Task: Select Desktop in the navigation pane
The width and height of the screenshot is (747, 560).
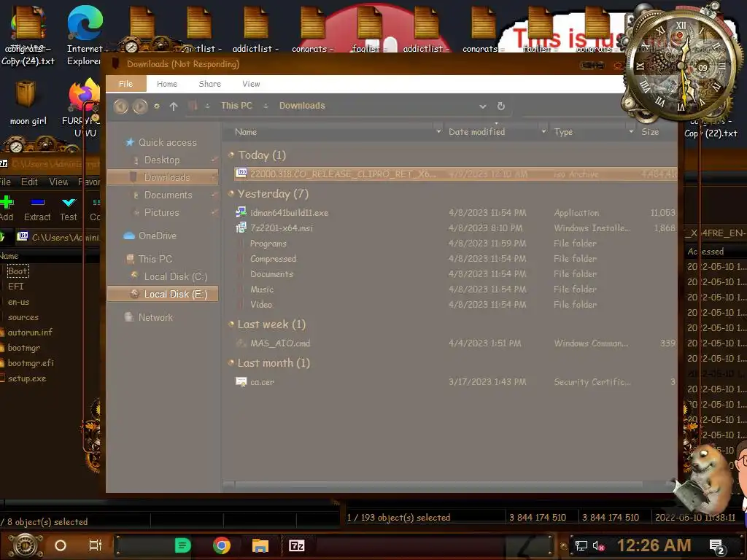Action: [162, 160]
